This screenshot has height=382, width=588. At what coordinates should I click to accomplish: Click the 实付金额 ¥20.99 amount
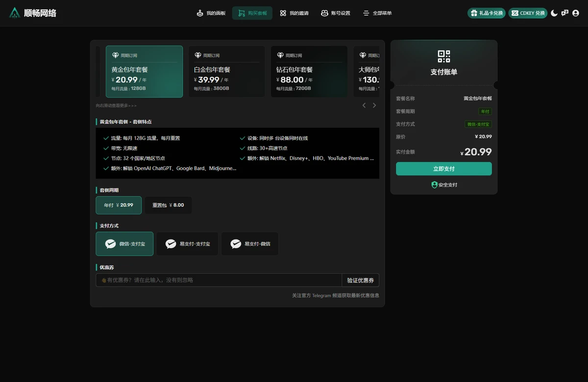pos(476,152)
